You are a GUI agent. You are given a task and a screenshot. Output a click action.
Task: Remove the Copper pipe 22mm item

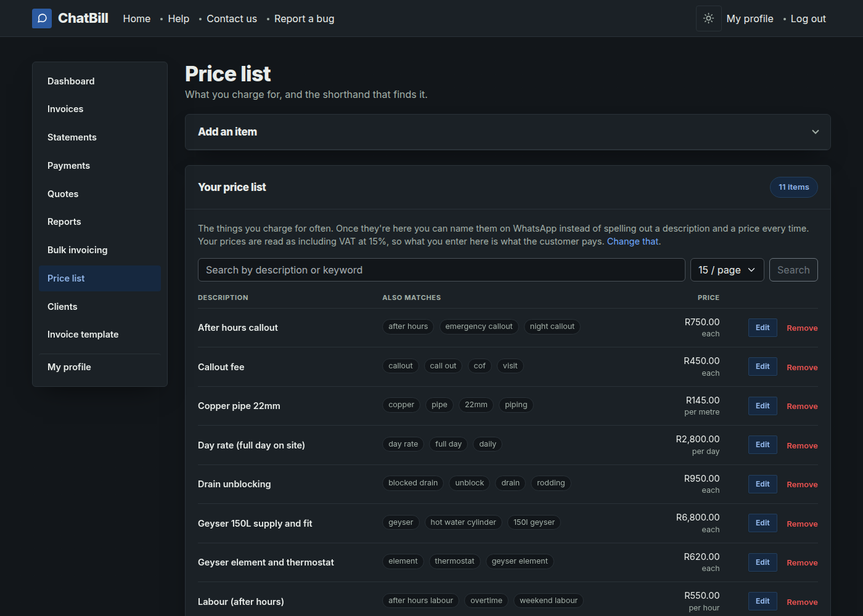802,406
